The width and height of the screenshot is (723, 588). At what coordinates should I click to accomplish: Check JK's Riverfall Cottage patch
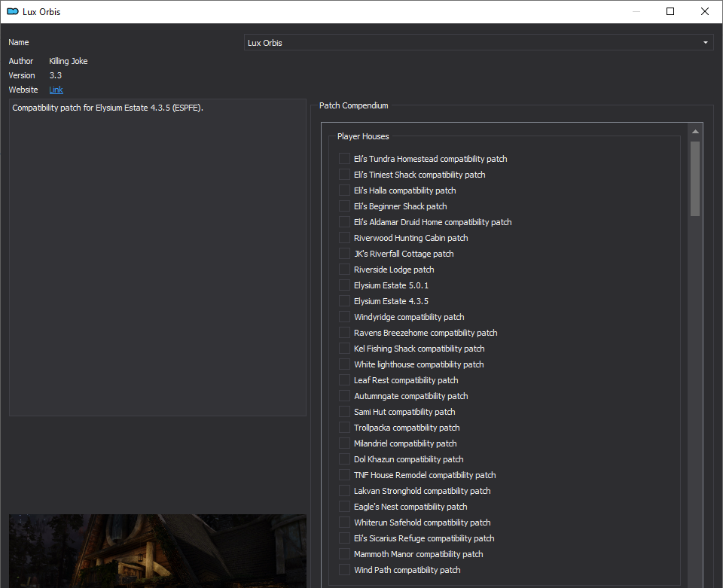tap(344, 254)
